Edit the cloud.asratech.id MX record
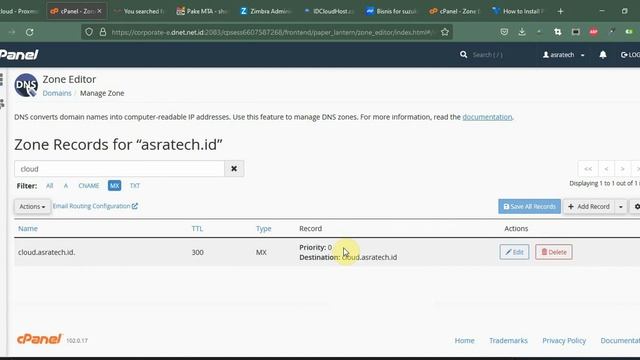Viewport: 640px width, 360px height. (x=514, y=252)
